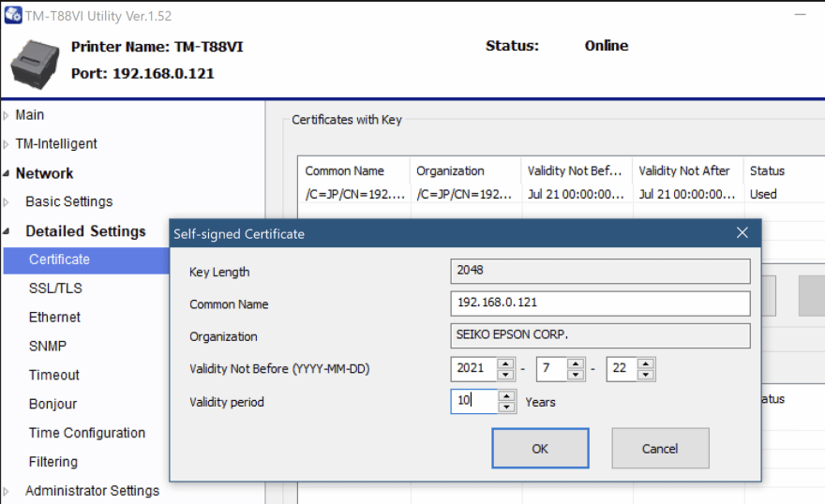This screenshot has width=825, height=504.
Task: Sort by Common Name column header
Action: (x=353, y=170)
